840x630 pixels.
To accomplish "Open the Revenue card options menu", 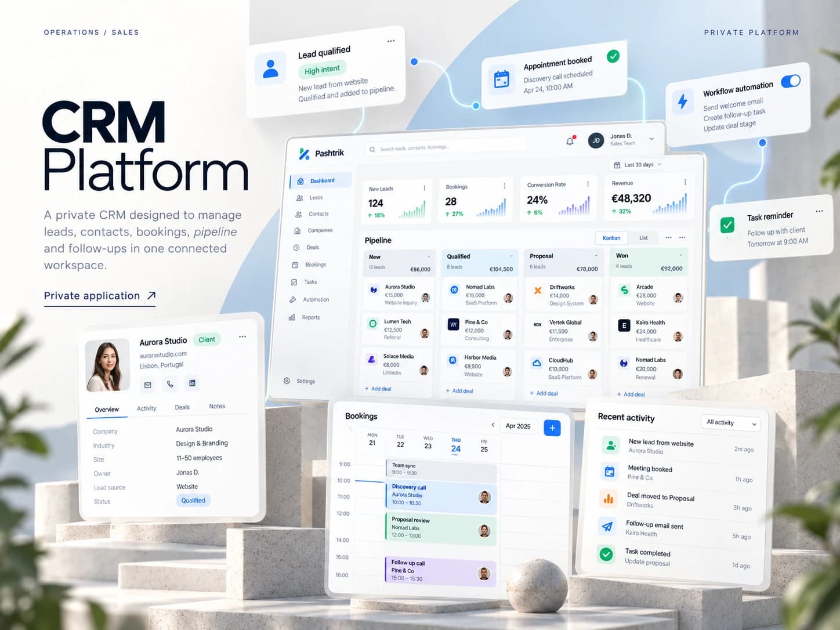I will point(685,182).
